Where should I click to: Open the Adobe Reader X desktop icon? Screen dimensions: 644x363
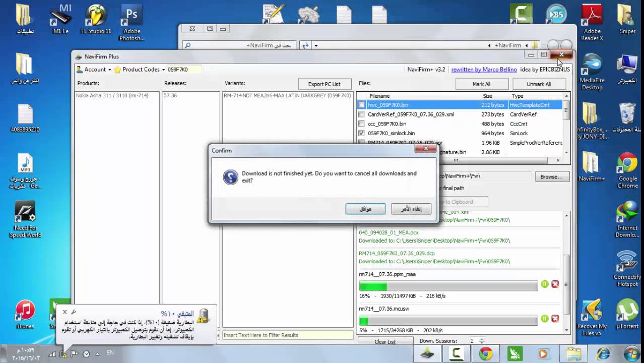tap(592, 23)
